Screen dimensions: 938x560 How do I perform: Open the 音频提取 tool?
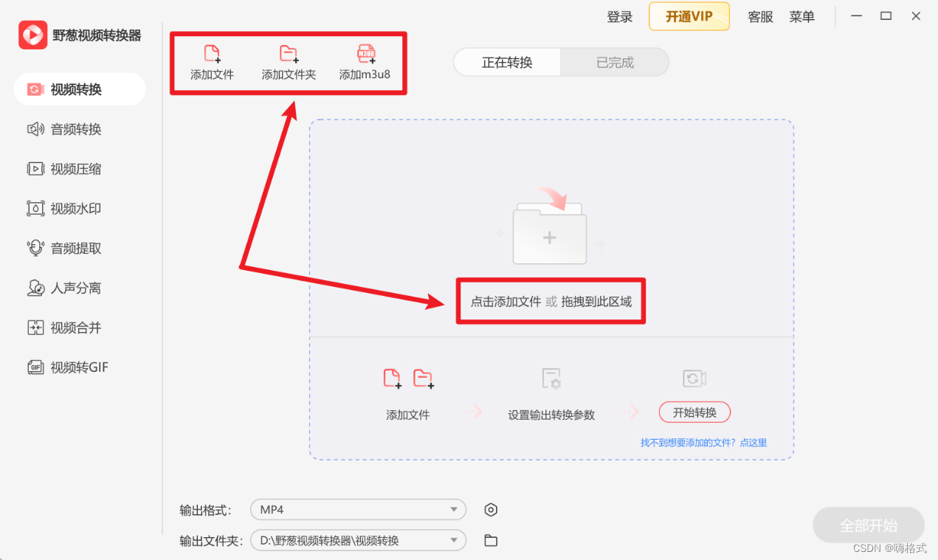[x=79, y=248]
